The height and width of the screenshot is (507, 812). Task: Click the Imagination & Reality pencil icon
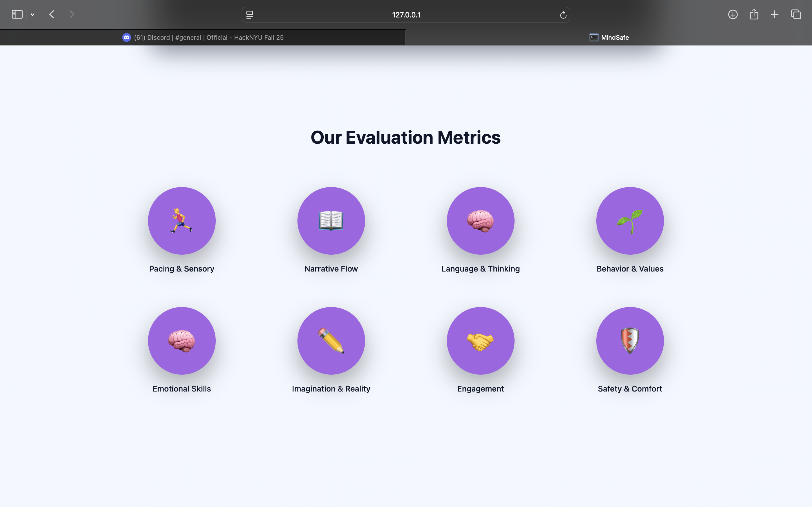click(331, 341)
